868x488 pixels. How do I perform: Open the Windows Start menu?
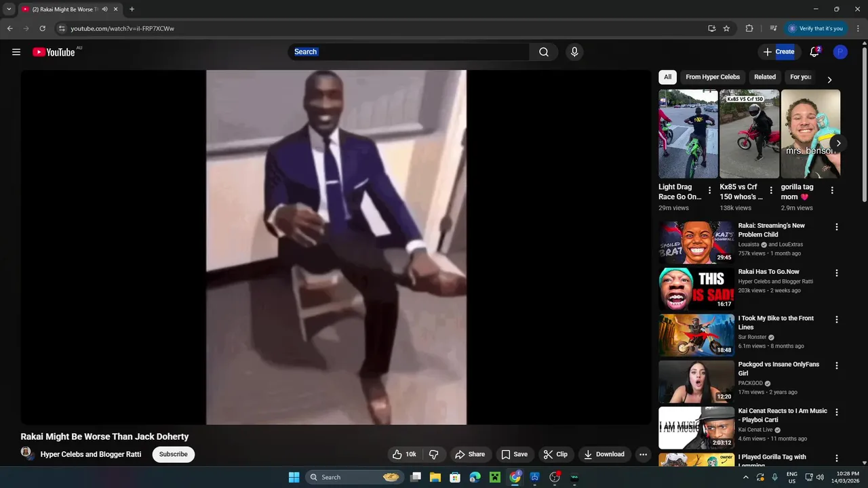(x=294, y=477)
